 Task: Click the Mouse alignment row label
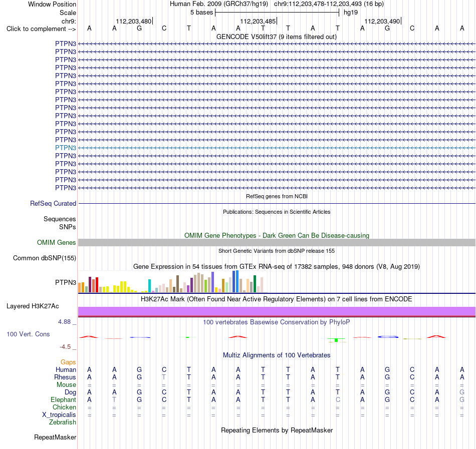click(x=66, y=385)
